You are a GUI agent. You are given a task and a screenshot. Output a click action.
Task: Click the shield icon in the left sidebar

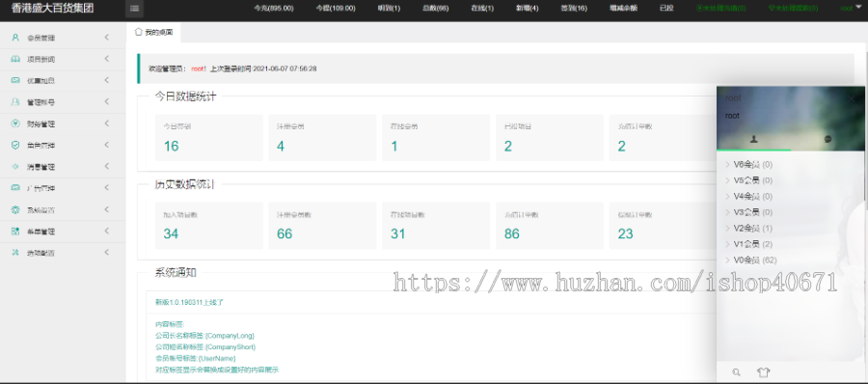click(15, 145)
